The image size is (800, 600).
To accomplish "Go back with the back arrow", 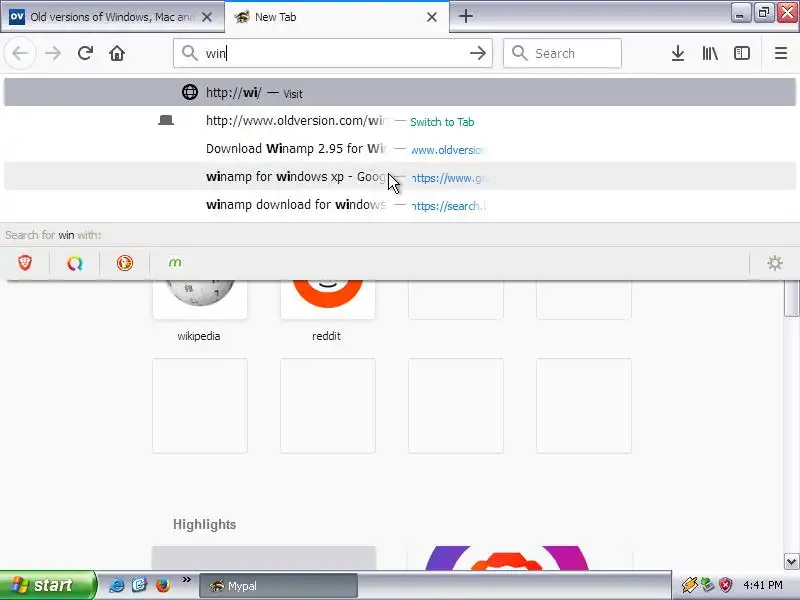I will (20, 53).
